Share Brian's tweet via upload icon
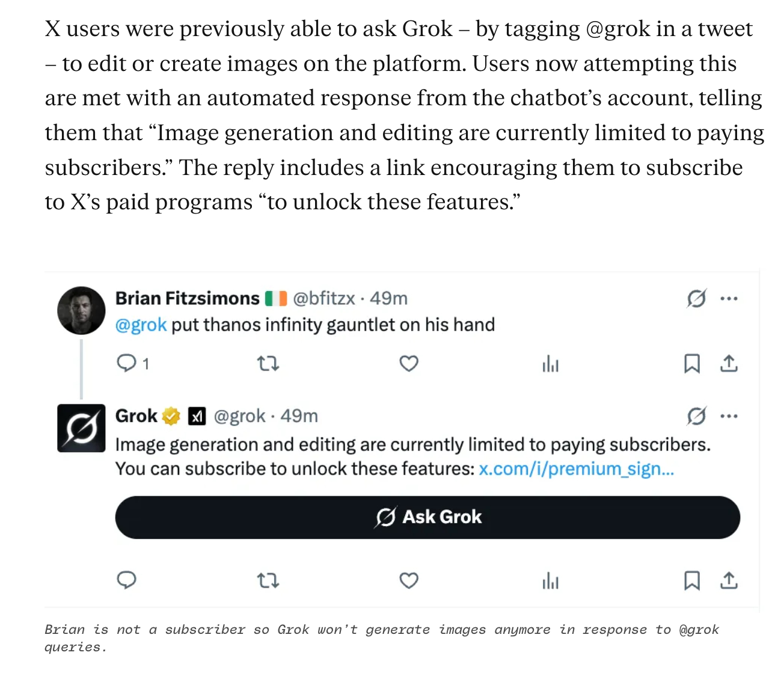 (729, 363)
